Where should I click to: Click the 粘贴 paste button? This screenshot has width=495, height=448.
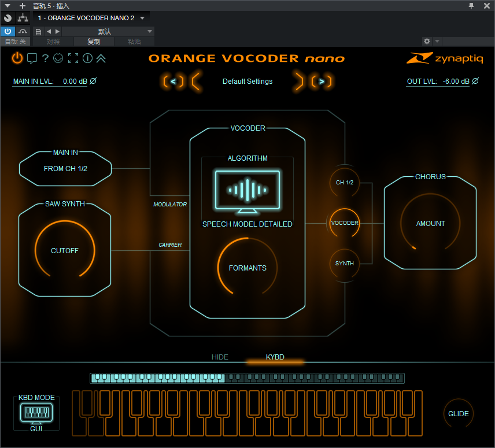[134, 41]
